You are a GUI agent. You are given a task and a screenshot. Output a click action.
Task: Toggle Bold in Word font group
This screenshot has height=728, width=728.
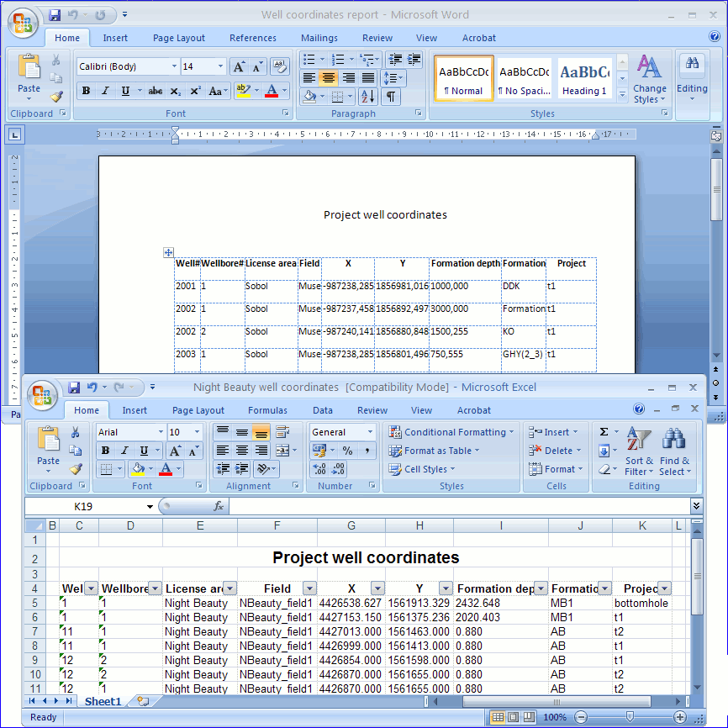86,91
